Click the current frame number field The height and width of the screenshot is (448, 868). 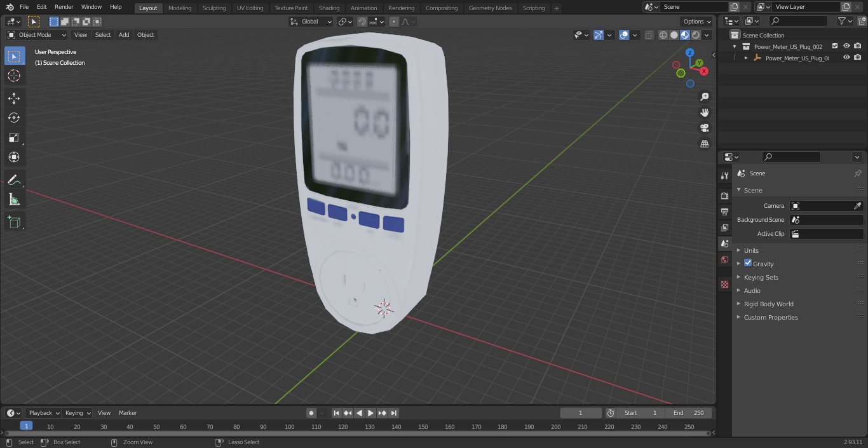581,413
